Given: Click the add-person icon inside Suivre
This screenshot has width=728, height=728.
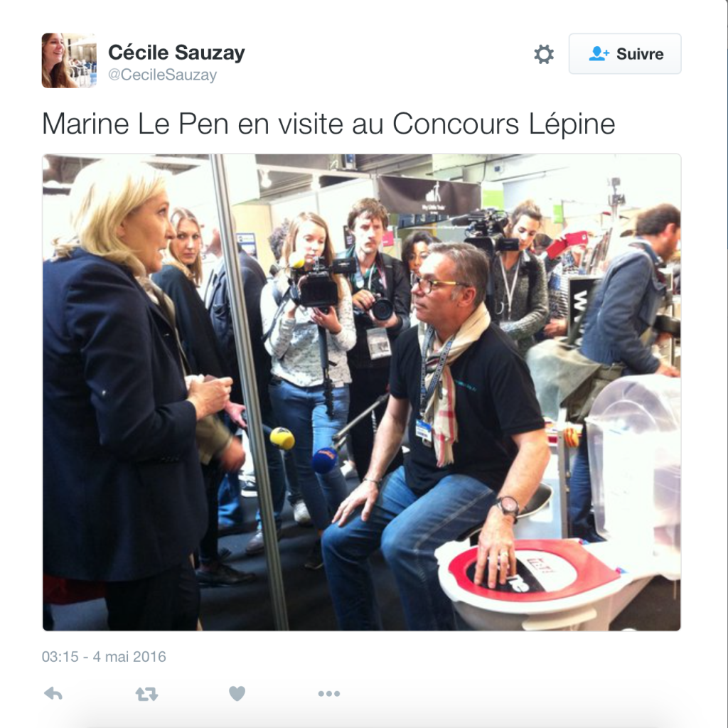Looking at the screenshot, I should 599,54.
